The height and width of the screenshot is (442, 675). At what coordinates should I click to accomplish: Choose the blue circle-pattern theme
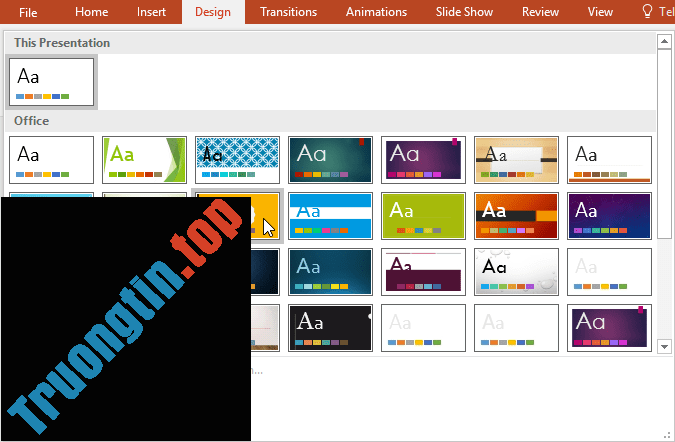click(237, 160)
